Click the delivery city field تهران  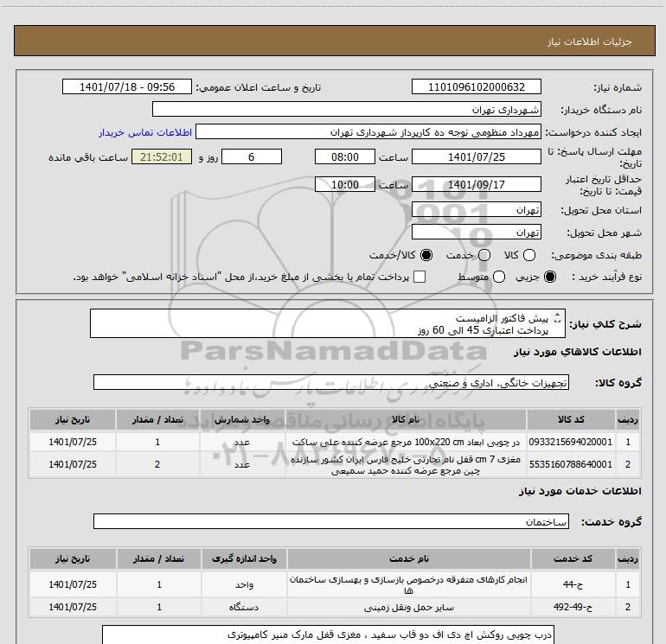[x=476, y=232]
